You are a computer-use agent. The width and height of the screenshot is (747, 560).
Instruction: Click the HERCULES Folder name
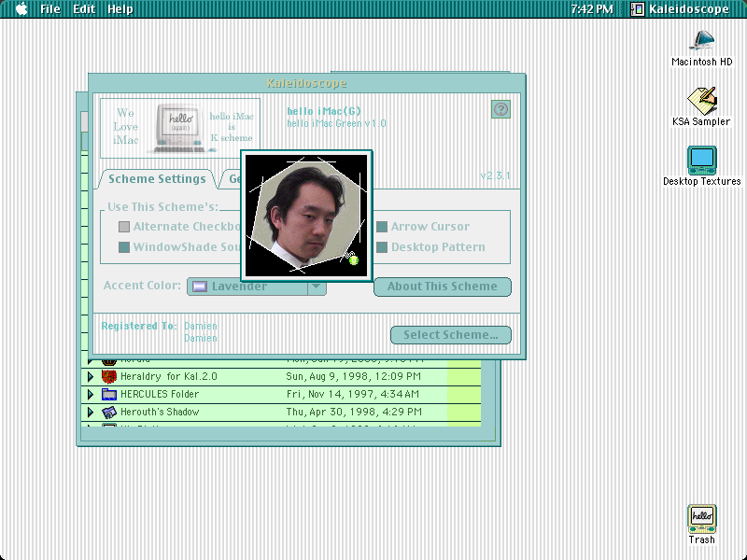point(160,394)
